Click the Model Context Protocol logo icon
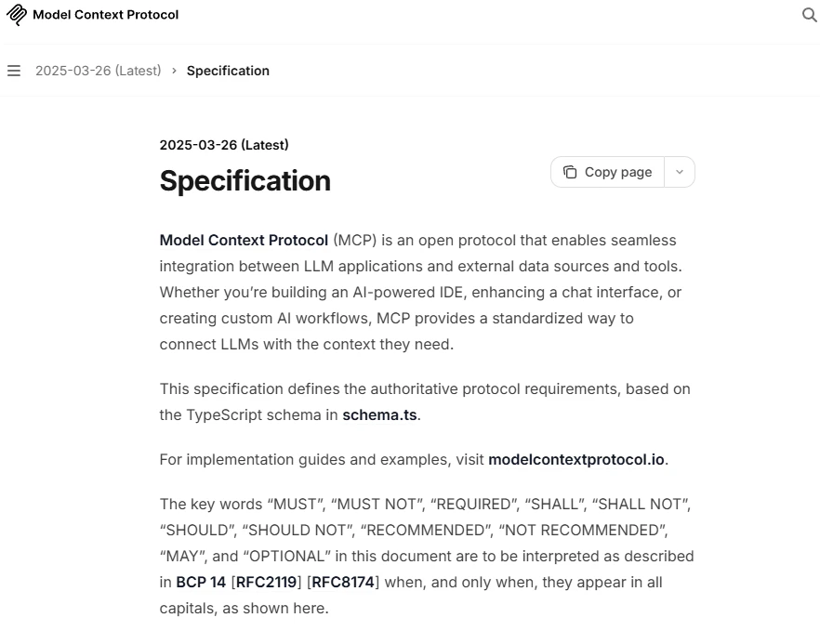The image size is (820, 644). pos(16,15)
